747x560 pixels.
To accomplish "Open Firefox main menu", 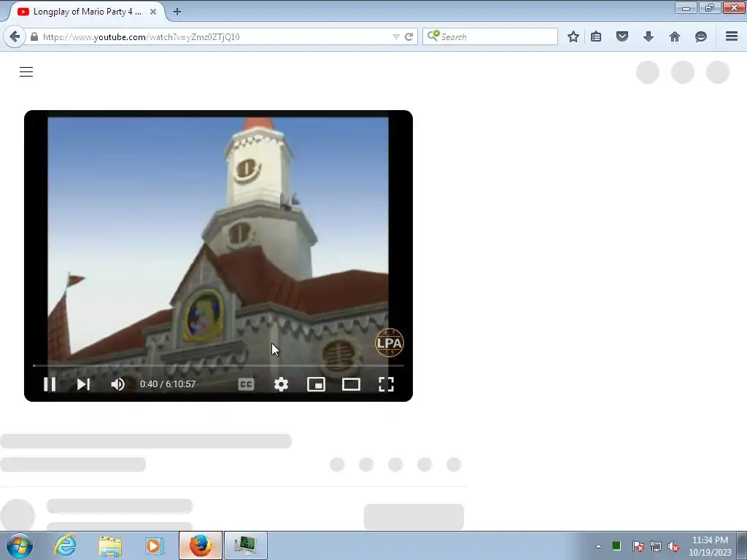I will pos(732,36).
